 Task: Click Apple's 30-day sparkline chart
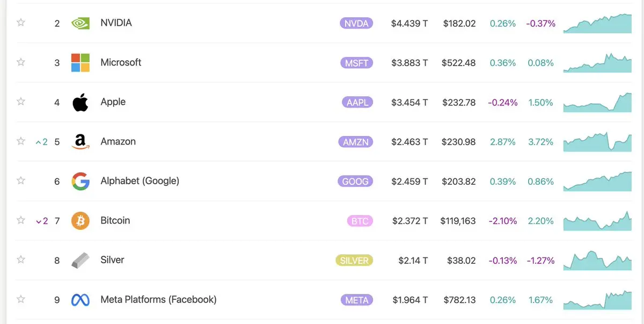(x=597, y=103)
